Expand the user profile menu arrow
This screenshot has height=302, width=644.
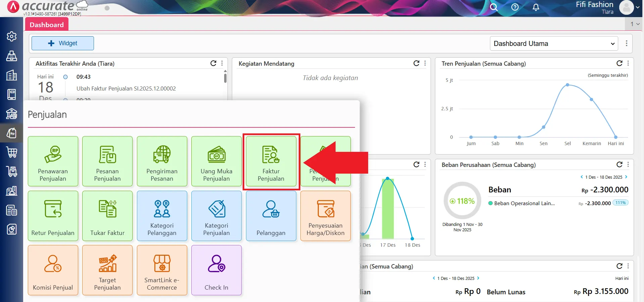pyautogui.click(x=637, y=7)
